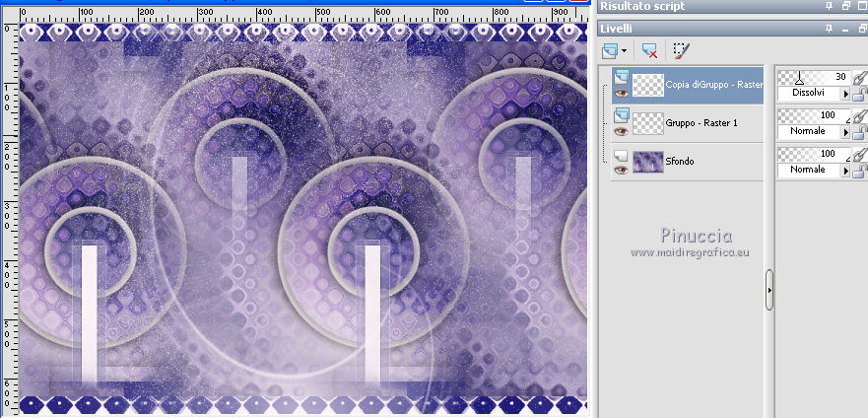The height and width of the screenshot is (418, 868).
Task: Hide the Gruppo - Raster 1 layer
Action: pos(621,131)
